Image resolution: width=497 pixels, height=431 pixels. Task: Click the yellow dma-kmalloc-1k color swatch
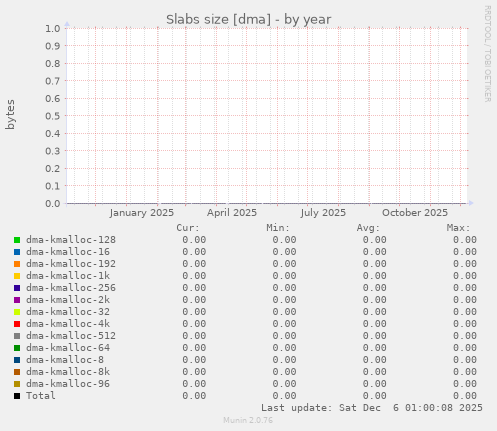click(17, 276)
